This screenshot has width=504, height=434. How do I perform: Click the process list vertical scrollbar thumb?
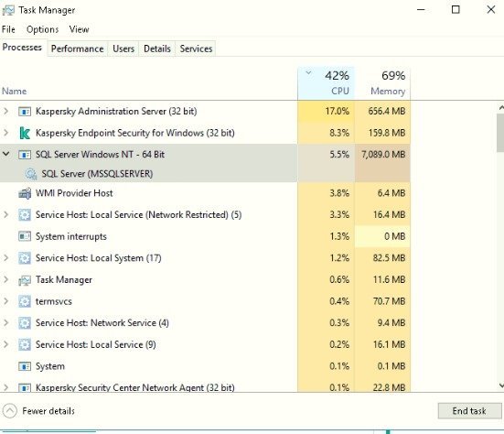point(500,133)
